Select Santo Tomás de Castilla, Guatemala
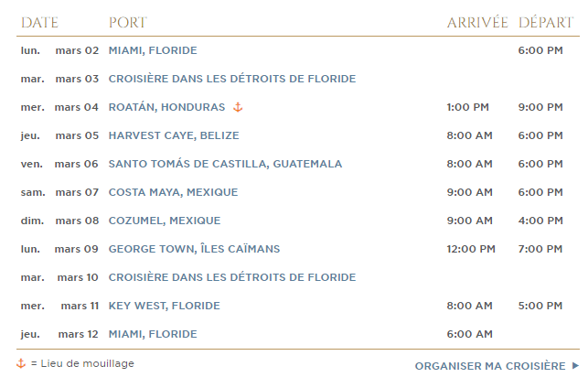The height and width of the screenshot is (388, 588). [225, 164]
